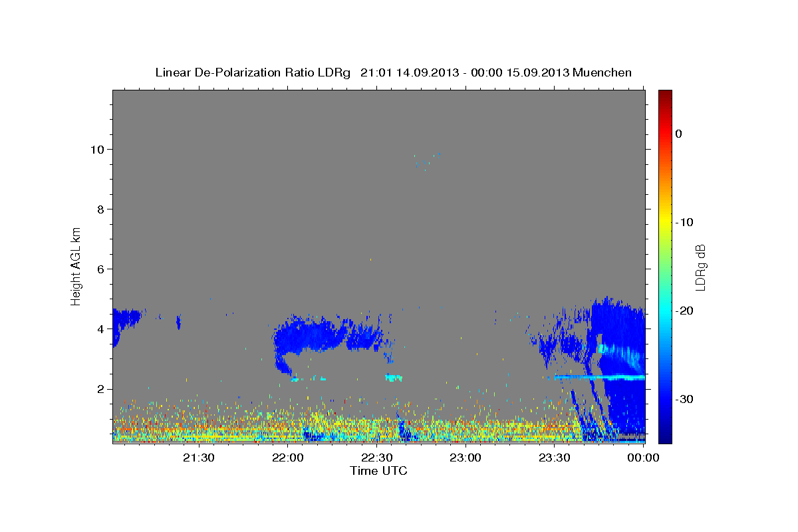This screenshot has width=798, height=532.
Task: Click the height axis value '2'
Action: click(100, 389)
